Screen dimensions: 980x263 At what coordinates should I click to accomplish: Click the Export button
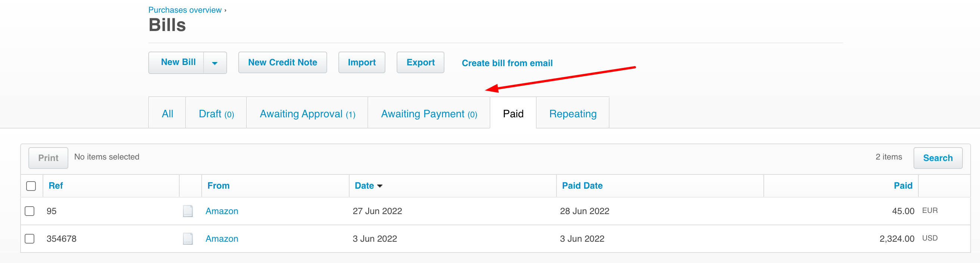pos(421,62)
